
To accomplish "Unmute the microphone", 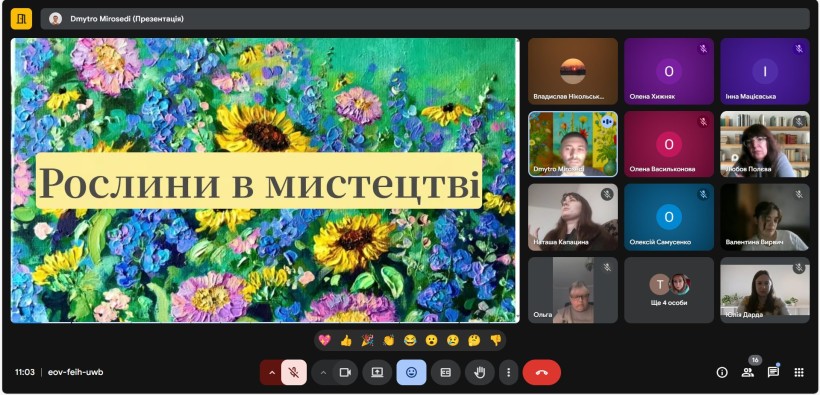I will [x=294, y=373].
